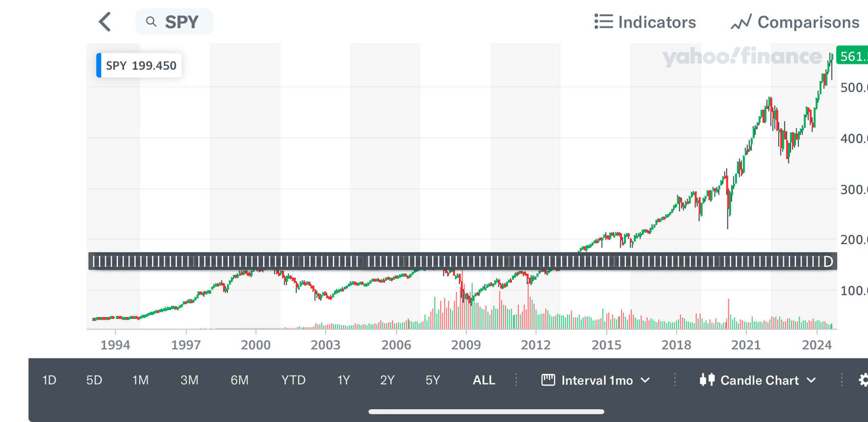Select the ALL time range
The width and height of the screenshot is (868, 422).
pos(484,380)
